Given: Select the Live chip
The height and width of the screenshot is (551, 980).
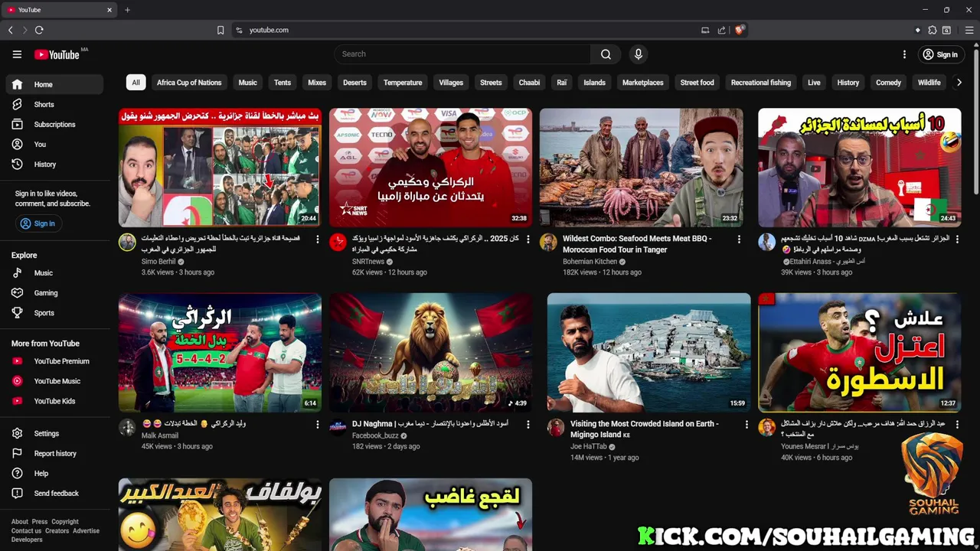Looking at the screenshot, I should pyautogui.click(x=814, y=83).
